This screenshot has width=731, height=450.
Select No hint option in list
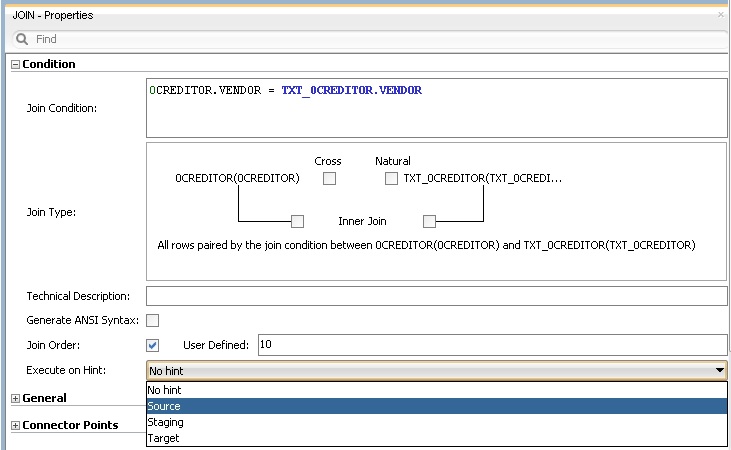click(x=436, y=390)
